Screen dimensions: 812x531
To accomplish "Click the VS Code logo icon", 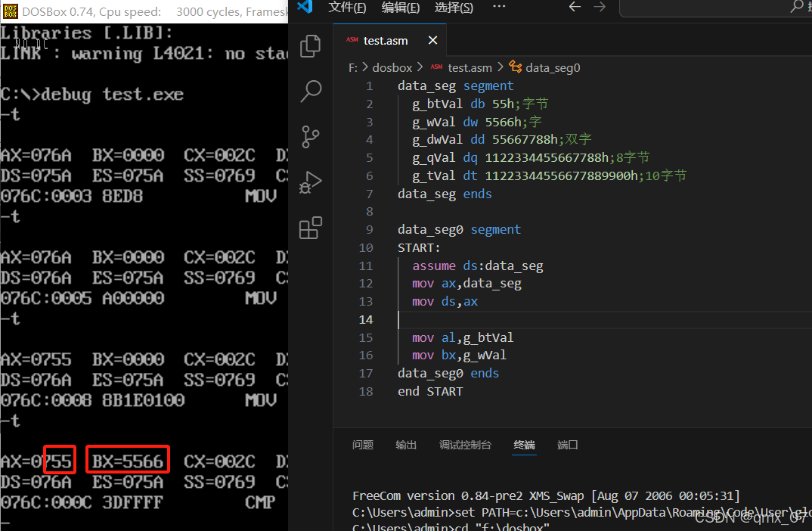I will click(305, 7).
